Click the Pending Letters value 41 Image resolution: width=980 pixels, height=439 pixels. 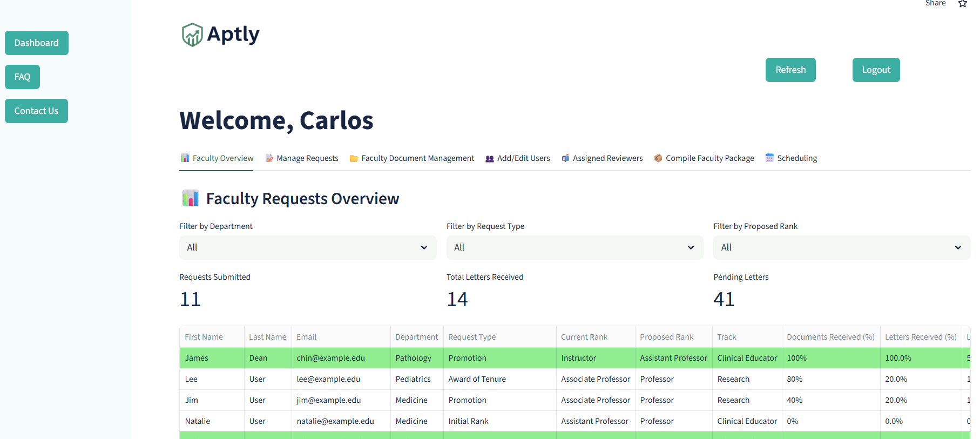[724, 299]
